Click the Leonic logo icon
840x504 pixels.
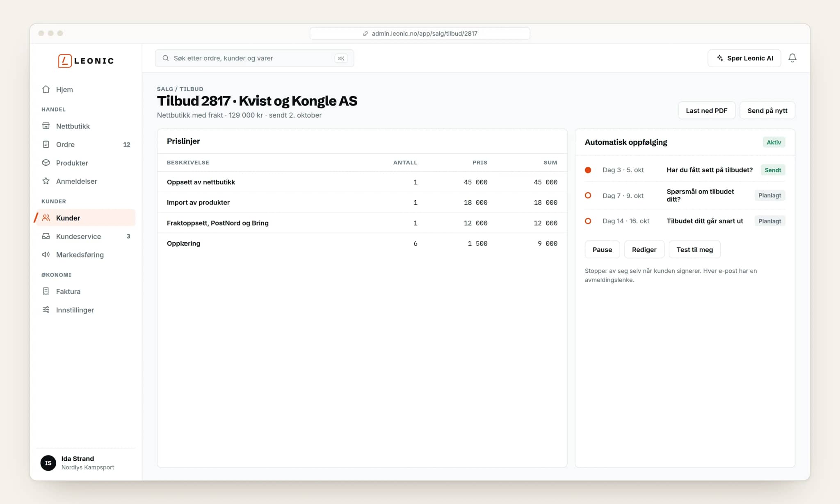[x=65, y=61]
